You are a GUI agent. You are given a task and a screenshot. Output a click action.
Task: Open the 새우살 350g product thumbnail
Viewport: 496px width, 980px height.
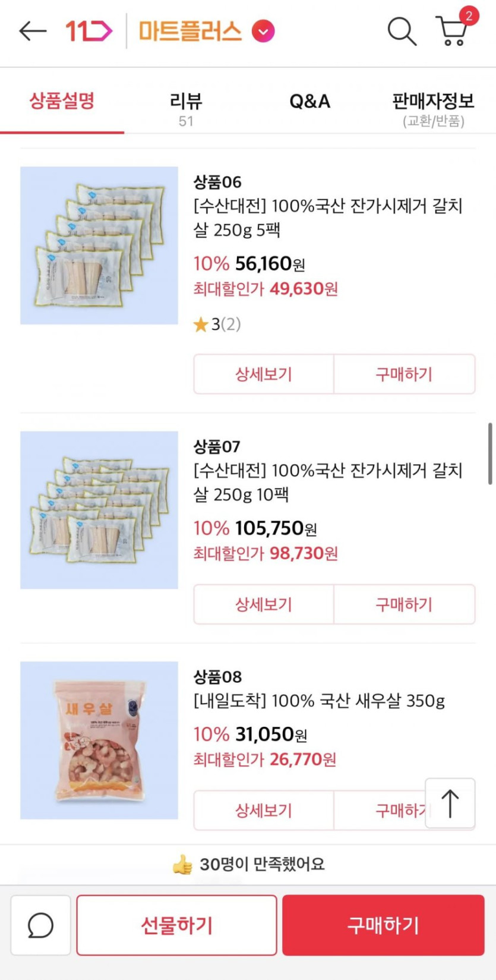[x=99, y=740]
